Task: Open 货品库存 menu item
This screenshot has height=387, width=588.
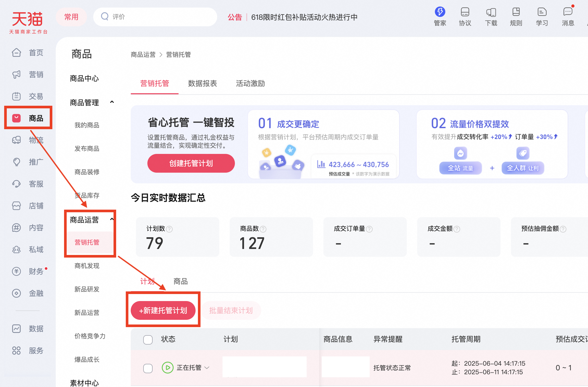Action: click(87, 196)
